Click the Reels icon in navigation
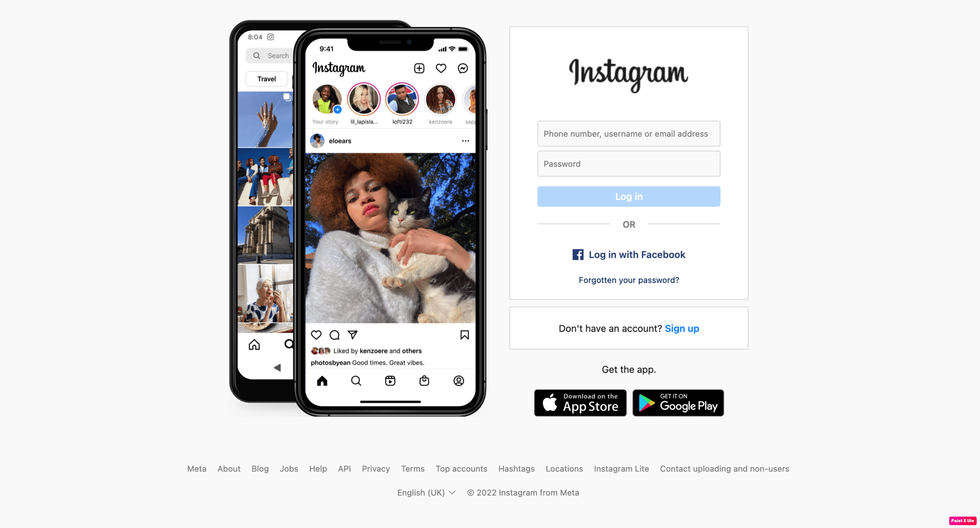980x528 pixels. [390, 381]
